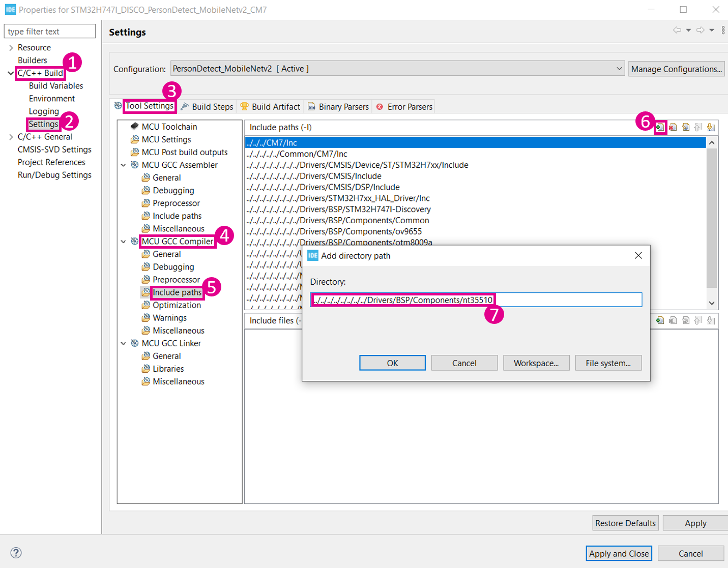Open Preprocessor under MCU GCC Compiler
Screen dimensions: 728x568
pyautogui.click(x=177, y=280)
